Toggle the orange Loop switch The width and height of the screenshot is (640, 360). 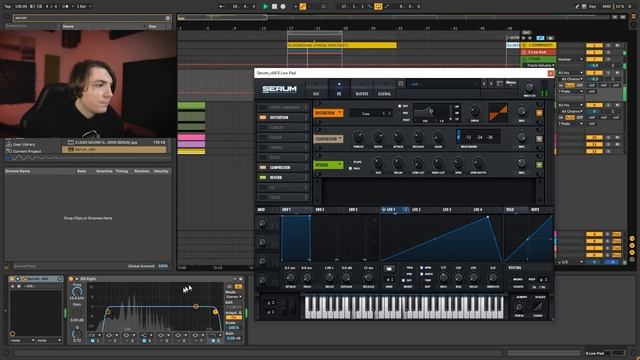[x=378, y=7]
